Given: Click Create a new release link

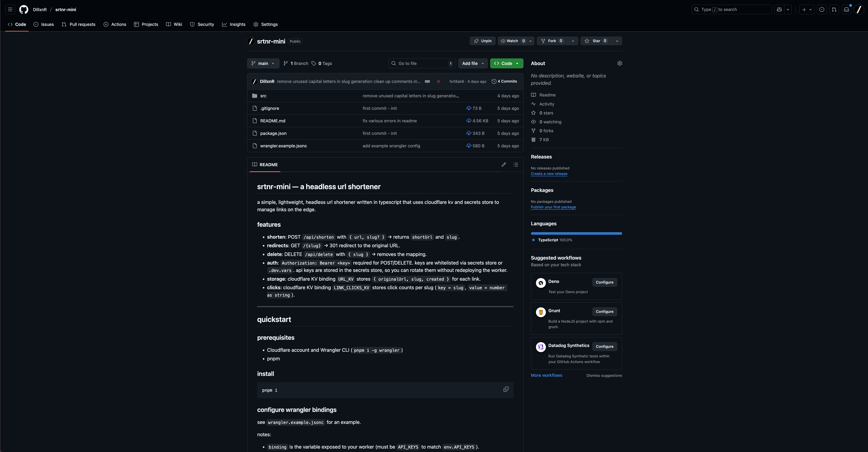Looking at the screenshot, I should (549, 174).
